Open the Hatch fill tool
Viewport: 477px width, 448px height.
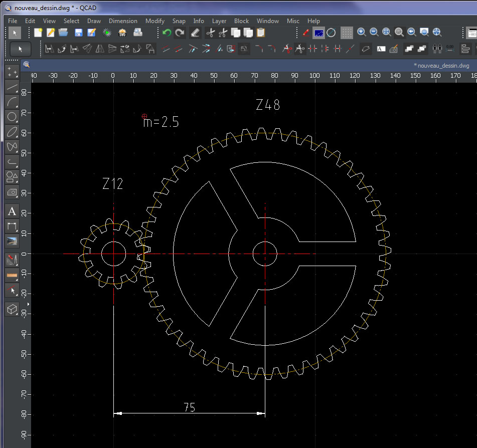(12, 192)
